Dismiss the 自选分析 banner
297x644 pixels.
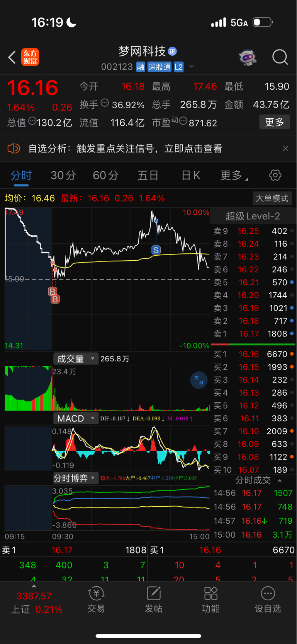(285, 149)
